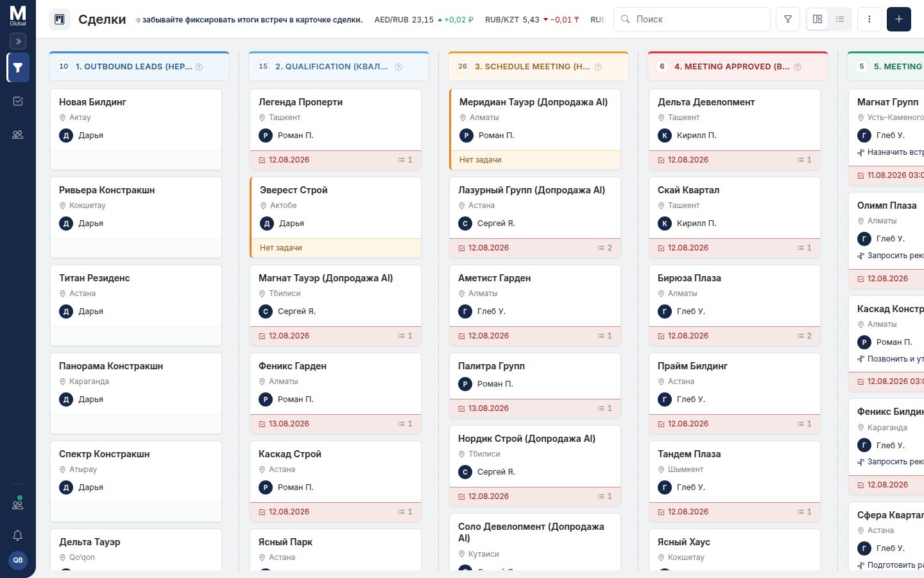
Task: Click task count icon on Бирюза Плаза card
Action: tap(801, 336)
